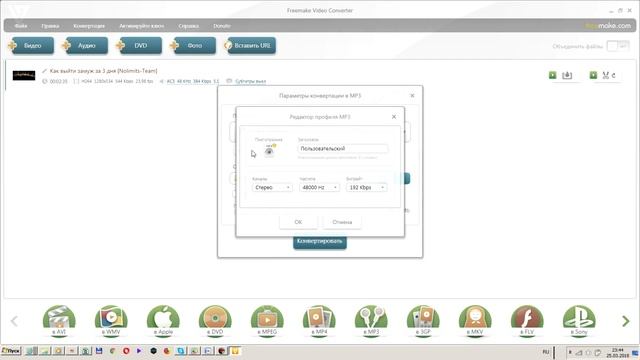Click the Заголовок field with Пользовательский
The width and height of the screenshot is (640, 360).
[x=342, y=149]
